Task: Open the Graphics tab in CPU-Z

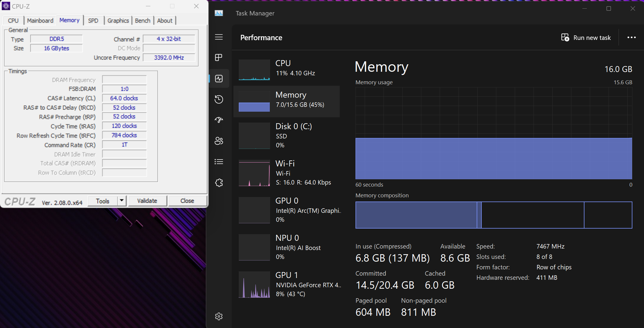Action: [118, 21]
